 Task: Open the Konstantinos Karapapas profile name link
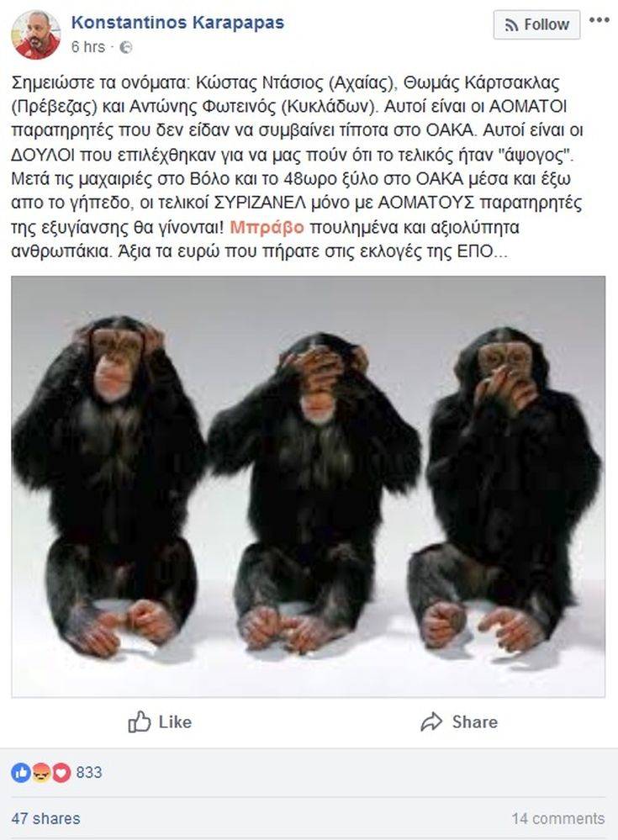pyautogui.click(x=177, y=23)
